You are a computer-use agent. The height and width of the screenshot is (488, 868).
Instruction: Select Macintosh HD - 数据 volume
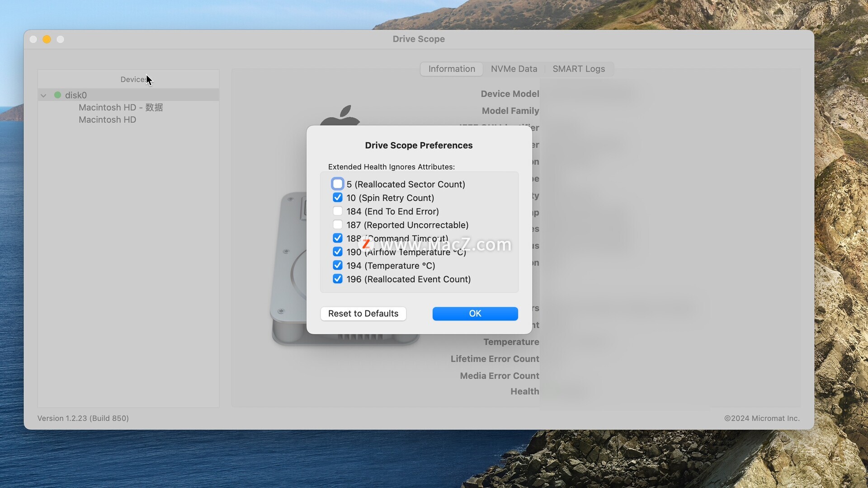pos(121,108)
